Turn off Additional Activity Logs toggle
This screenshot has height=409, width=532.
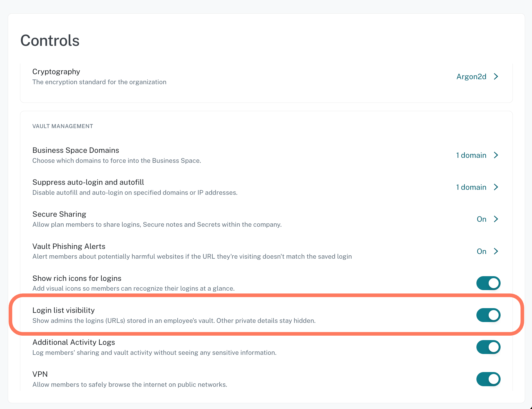488,347
